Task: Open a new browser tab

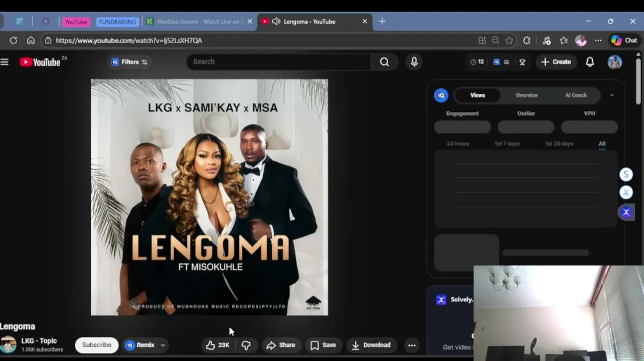Action: coord(382,21)
